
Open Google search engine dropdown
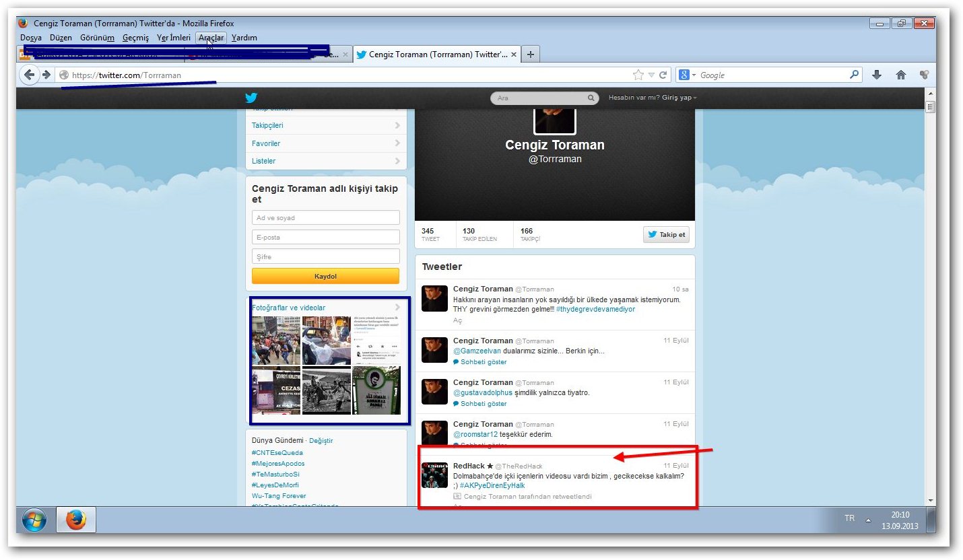click(x=686, y=75)
